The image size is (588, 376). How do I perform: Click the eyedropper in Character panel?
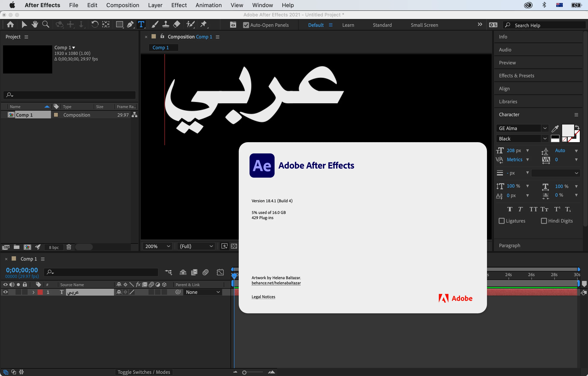555,128
